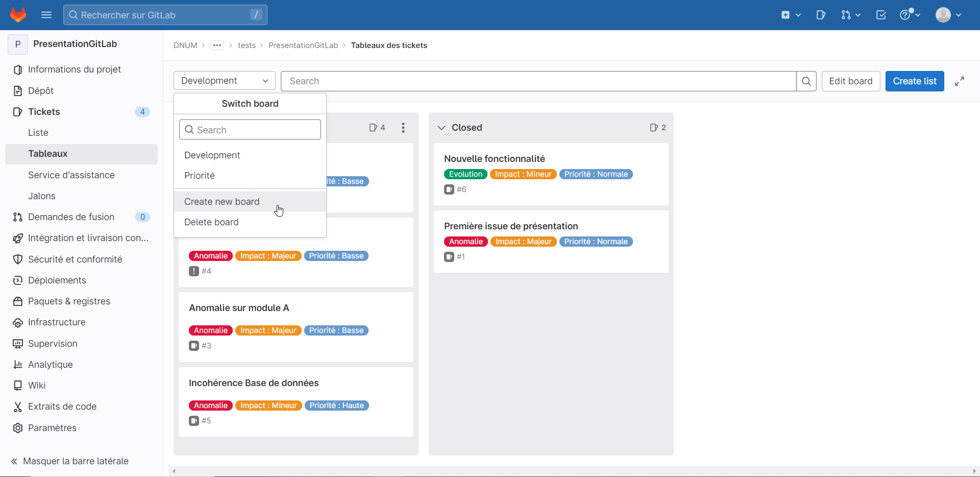Toggle full screen board view
This screenshot has height=477, width=980.
click(x=960, y=81)
